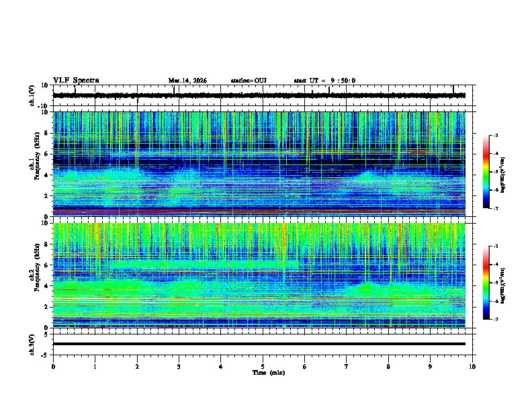Click ch.2 spectrogram frequency tick "4"
This screenshot has height=411, width=532.
47,286
